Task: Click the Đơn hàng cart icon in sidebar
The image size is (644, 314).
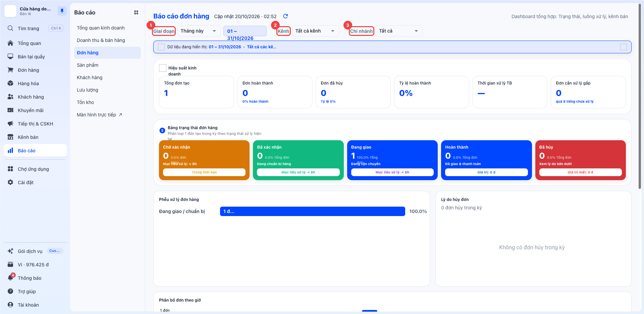Action: pos(10,70)
